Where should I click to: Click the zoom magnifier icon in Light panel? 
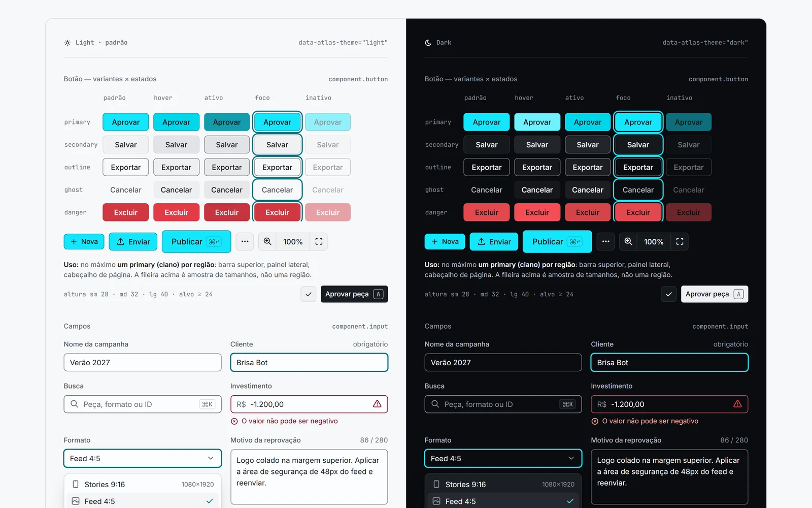tap(267, 242)
